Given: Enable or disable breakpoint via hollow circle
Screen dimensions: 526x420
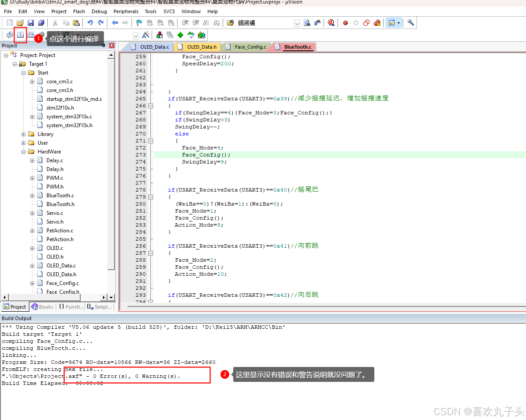Looking at the screenshot, I should 356,23.
